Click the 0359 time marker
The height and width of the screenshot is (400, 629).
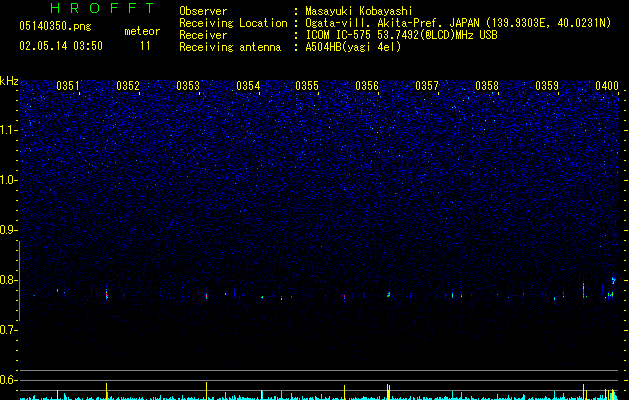tap(547, 86)
